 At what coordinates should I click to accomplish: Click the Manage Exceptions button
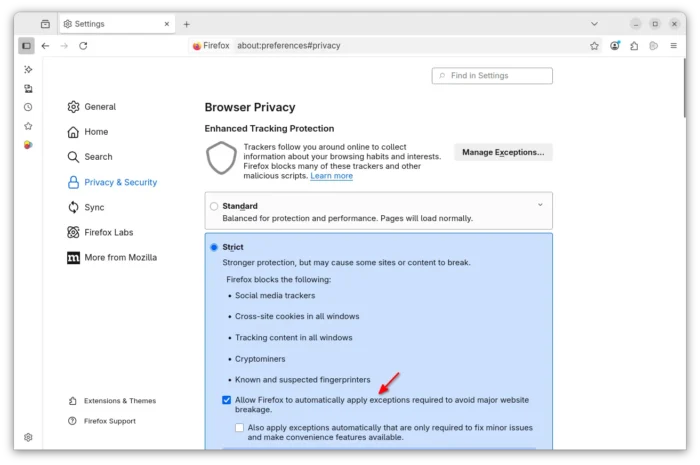click(503, 152)
